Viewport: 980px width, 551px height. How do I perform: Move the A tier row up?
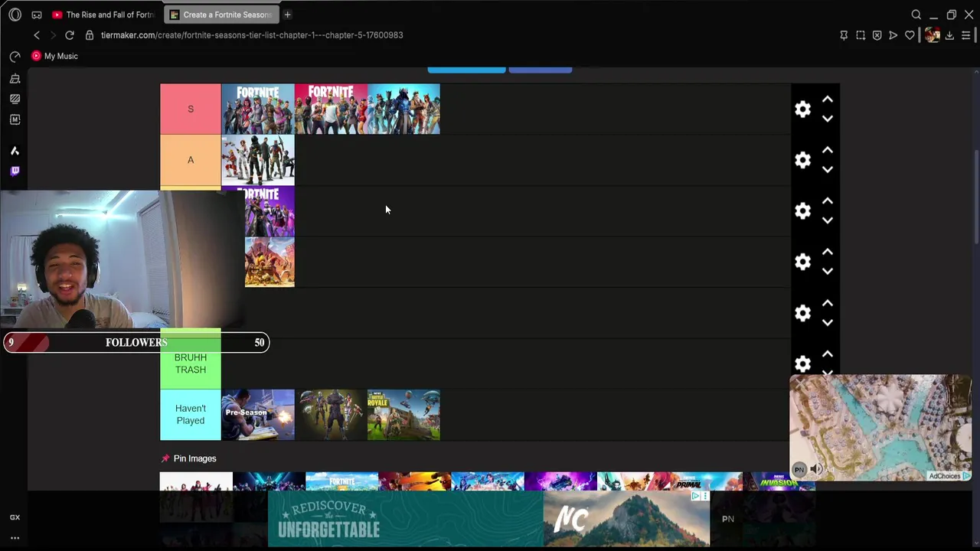pos(828,150)
